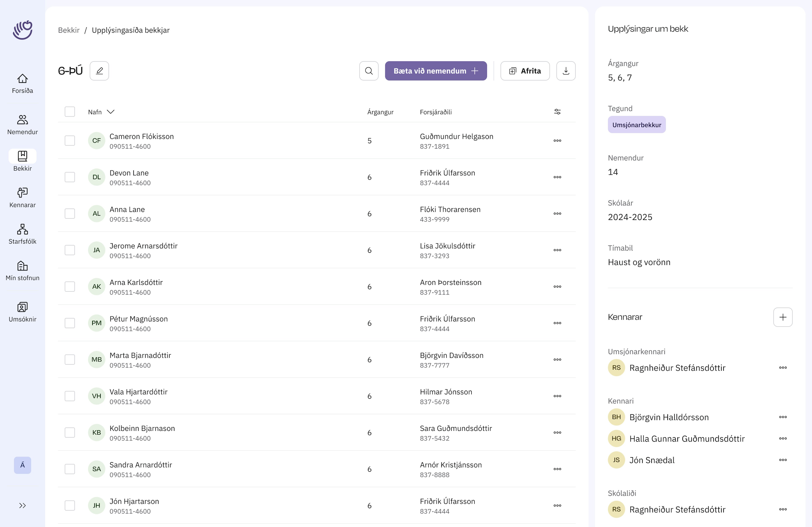
Task: Navigate to Nemendur in the sidebar
Action: (x=22, y=124)
